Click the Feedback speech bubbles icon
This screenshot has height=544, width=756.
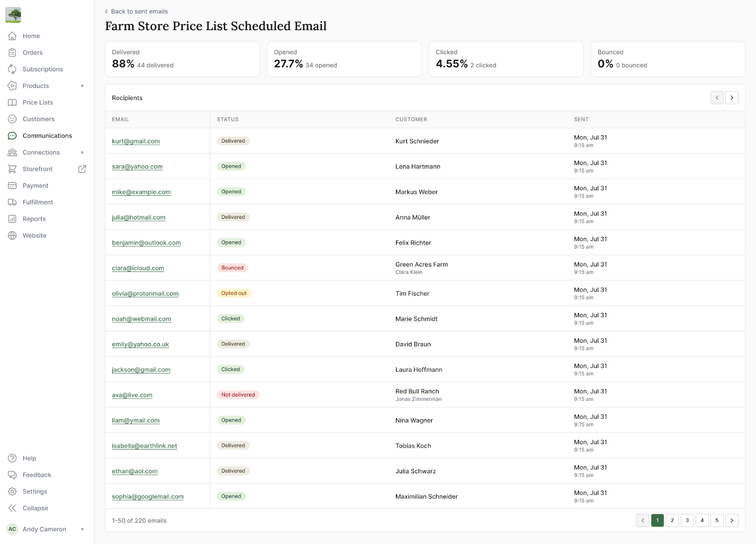coord(12,475)
